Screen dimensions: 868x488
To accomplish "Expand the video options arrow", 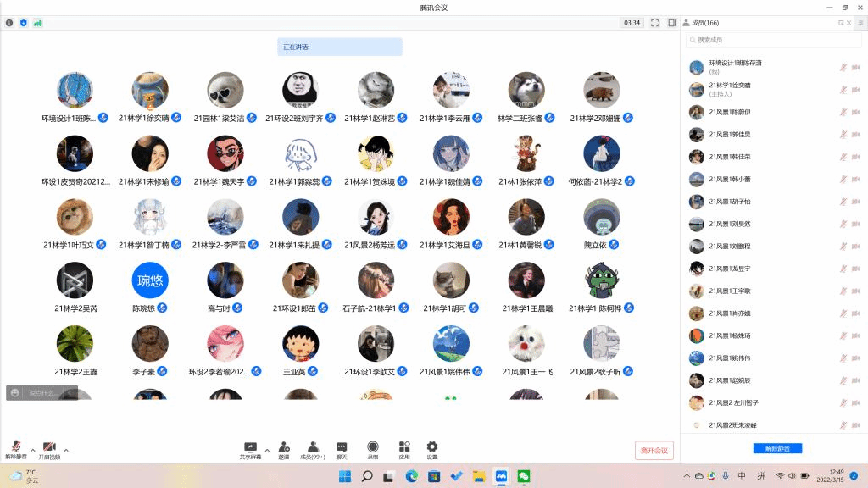I will point(66,450).
